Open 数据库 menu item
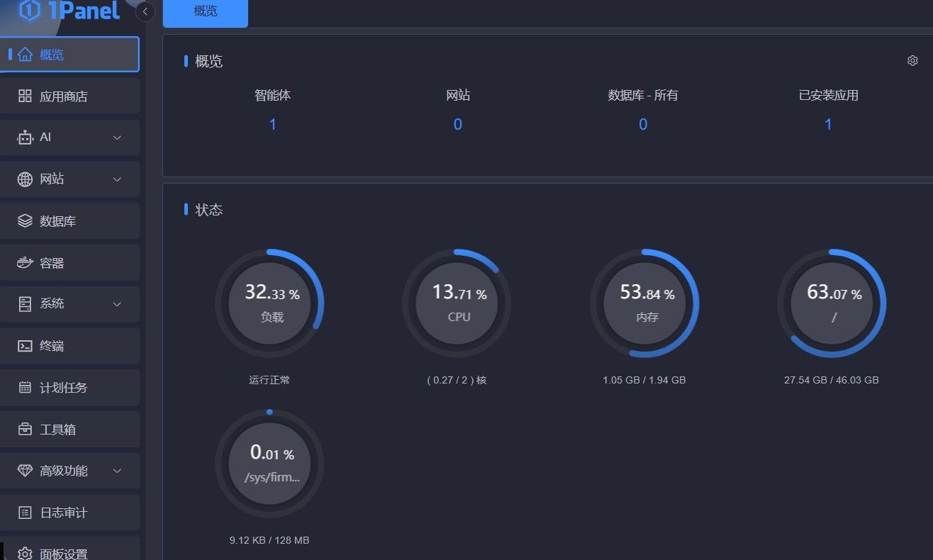This screenshot has width=933, height=560. coord(69,221)
